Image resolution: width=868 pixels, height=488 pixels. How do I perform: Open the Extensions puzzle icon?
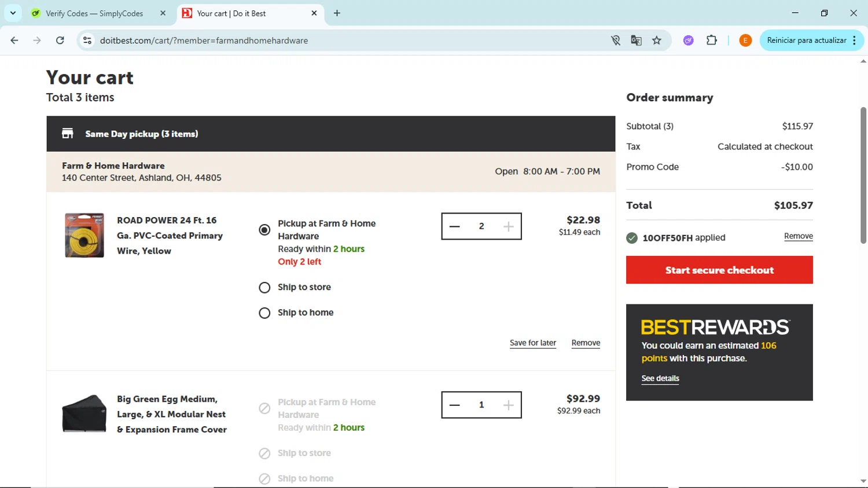712,41
